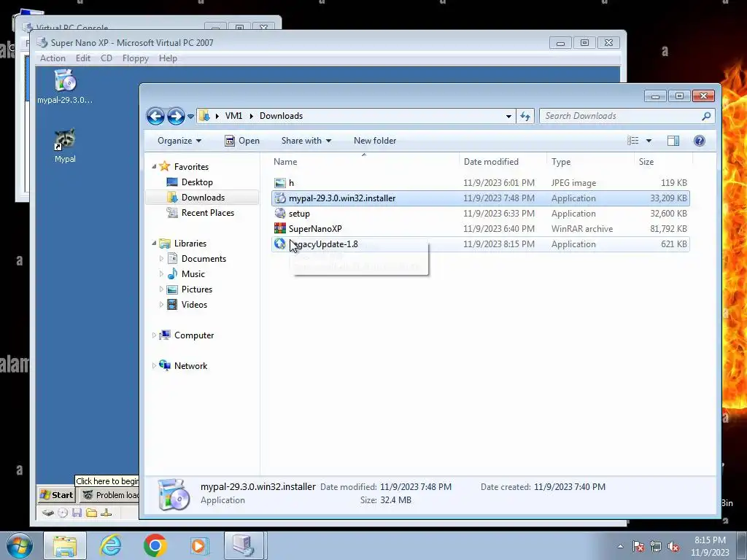
Task: Click the network status icon in Virtual PC
Action: [107, 513]
